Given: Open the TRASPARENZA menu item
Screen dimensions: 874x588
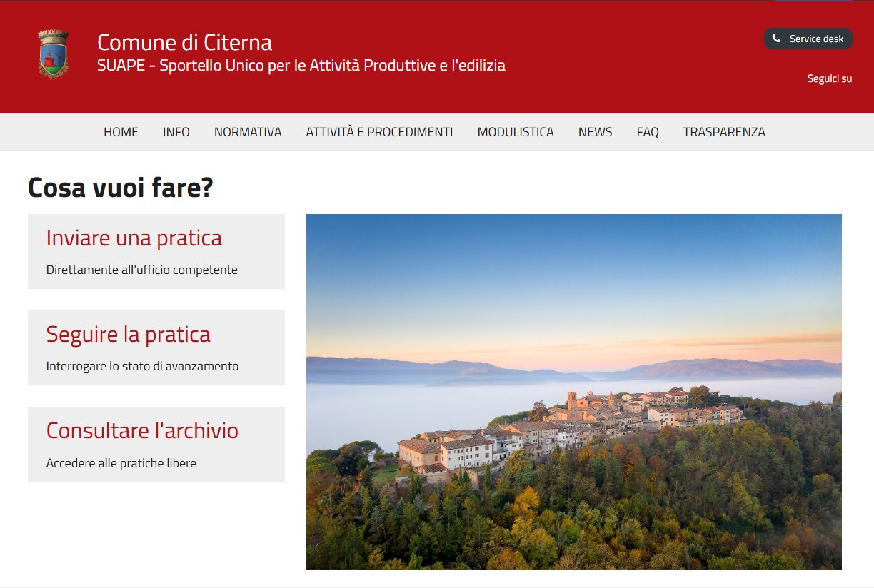Looking at the screenshot, I should (x=724, y=132).
